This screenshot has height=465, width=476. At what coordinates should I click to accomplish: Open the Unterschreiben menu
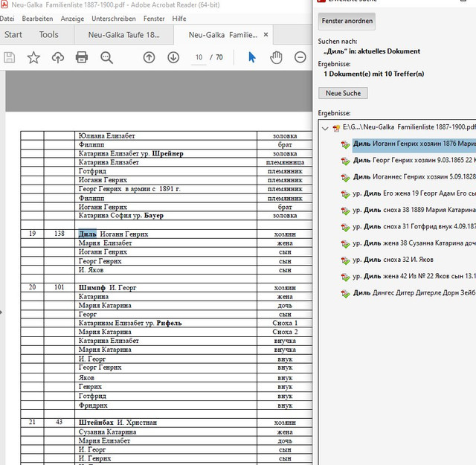(114, 19)
